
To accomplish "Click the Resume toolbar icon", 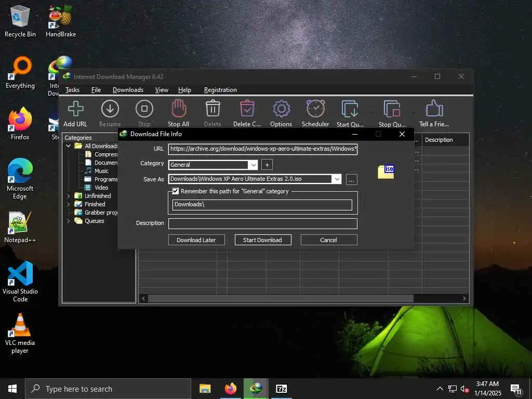I will [x=110, y=109].
